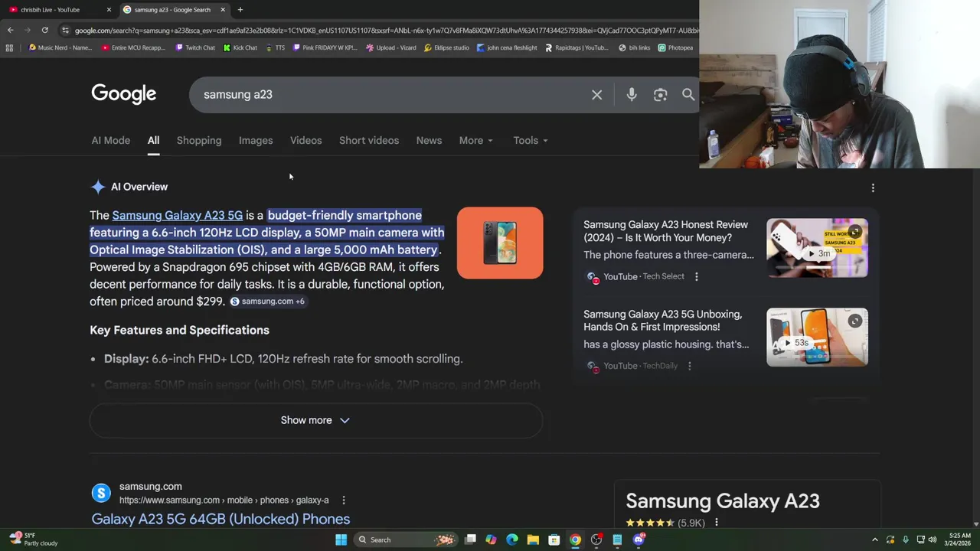The width and height of the screenshot is (980, 551).
Task: Show hidden system tray icons
Action: point(875,540)
